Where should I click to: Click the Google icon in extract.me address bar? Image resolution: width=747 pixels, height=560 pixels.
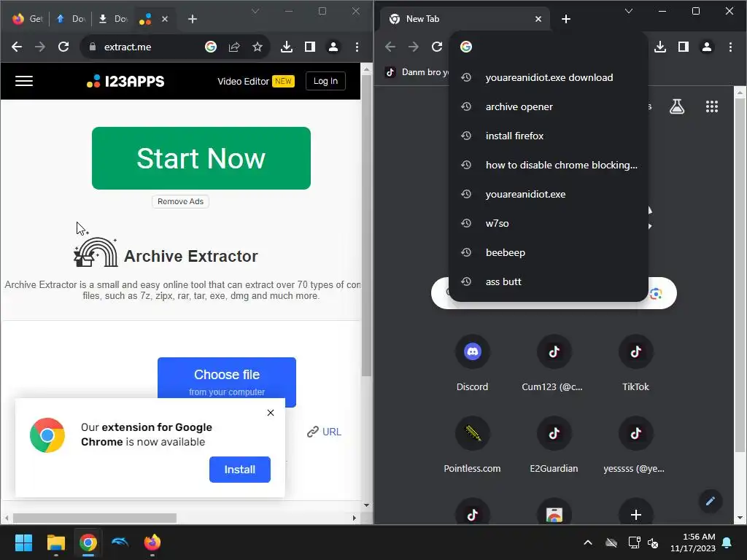pyautogui.click(x=211, y=47)
